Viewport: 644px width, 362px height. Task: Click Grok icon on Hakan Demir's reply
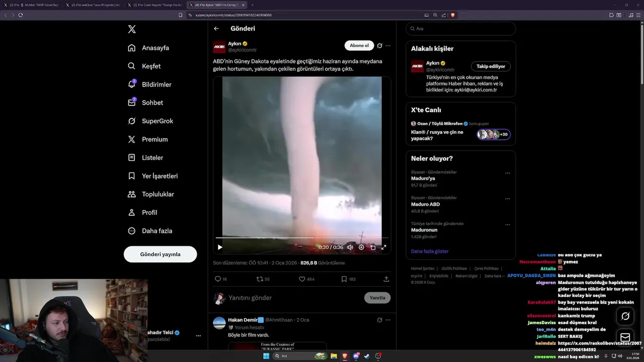point(380,320)
